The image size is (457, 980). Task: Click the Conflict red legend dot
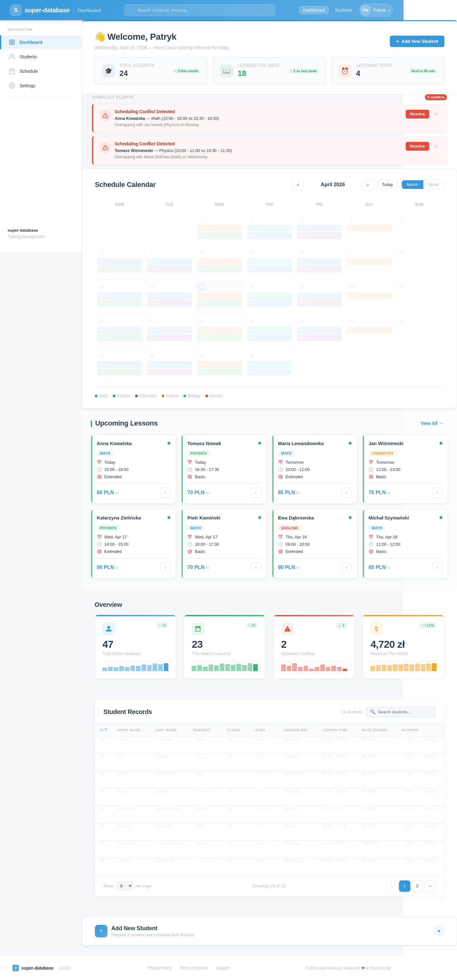(207, 396)
